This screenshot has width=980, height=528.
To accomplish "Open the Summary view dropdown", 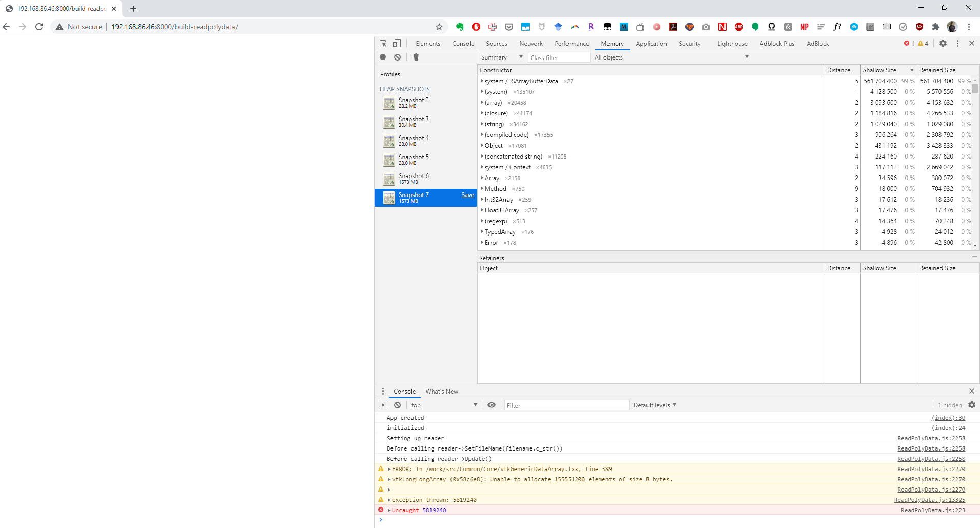I will click(501, 57).
